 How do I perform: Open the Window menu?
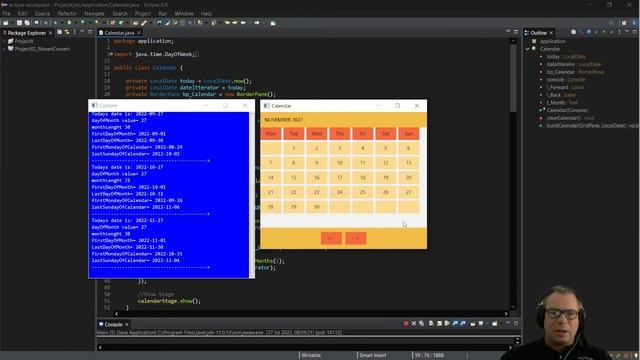pyautogui.click(x=184, y=13)
